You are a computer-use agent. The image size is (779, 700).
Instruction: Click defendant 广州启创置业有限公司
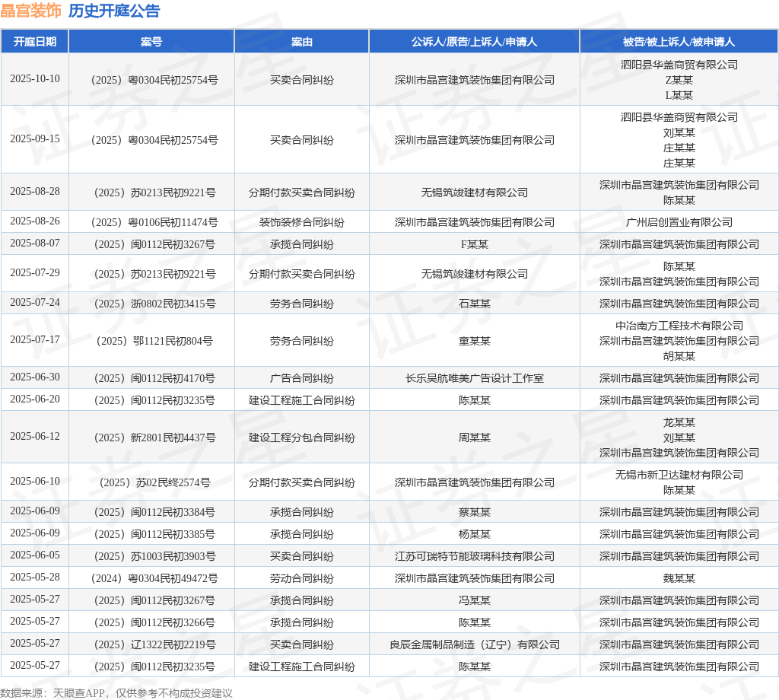[679, 222]
